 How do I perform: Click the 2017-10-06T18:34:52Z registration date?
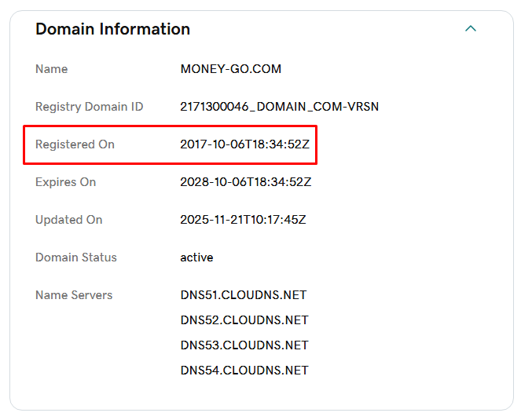point(245,144)
